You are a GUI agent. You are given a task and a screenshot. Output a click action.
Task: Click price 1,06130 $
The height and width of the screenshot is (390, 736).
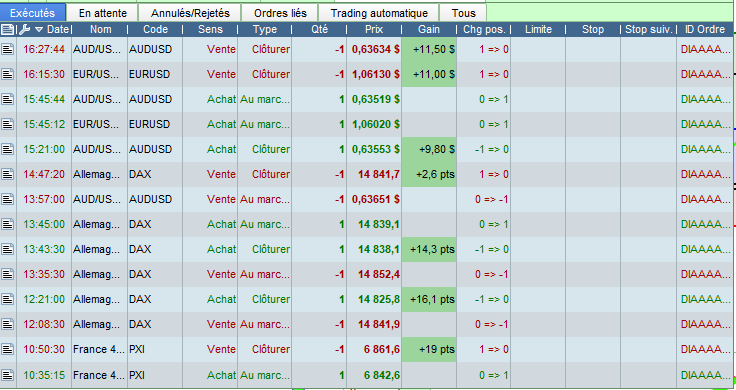376,74
